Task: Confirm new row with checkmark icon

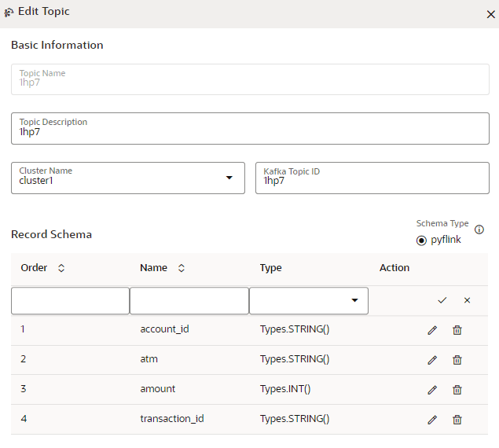Action: pos(442,300)
